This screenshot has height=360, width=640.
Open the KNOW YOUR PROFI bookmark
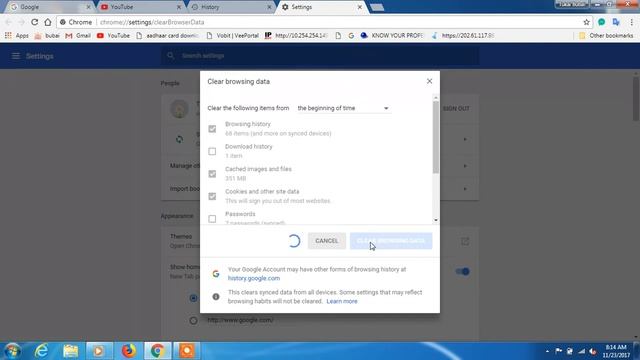pos(392,36)
